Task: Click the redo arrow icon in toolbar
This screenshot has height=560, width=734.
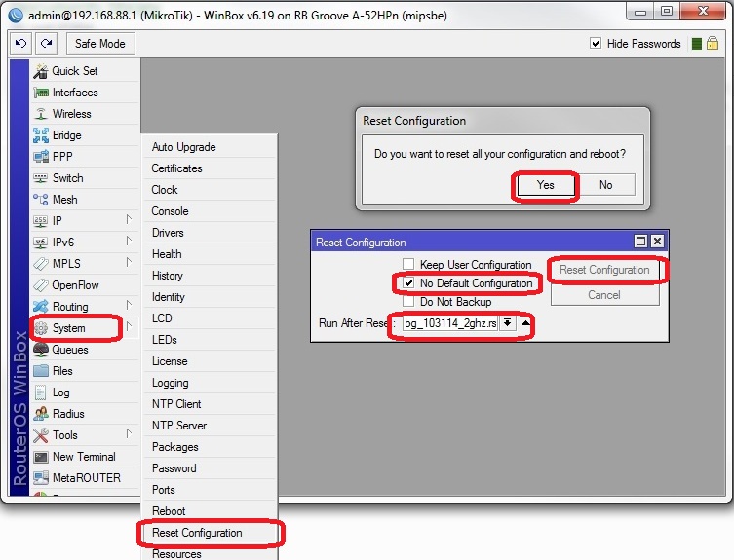Action: [44, 44]
